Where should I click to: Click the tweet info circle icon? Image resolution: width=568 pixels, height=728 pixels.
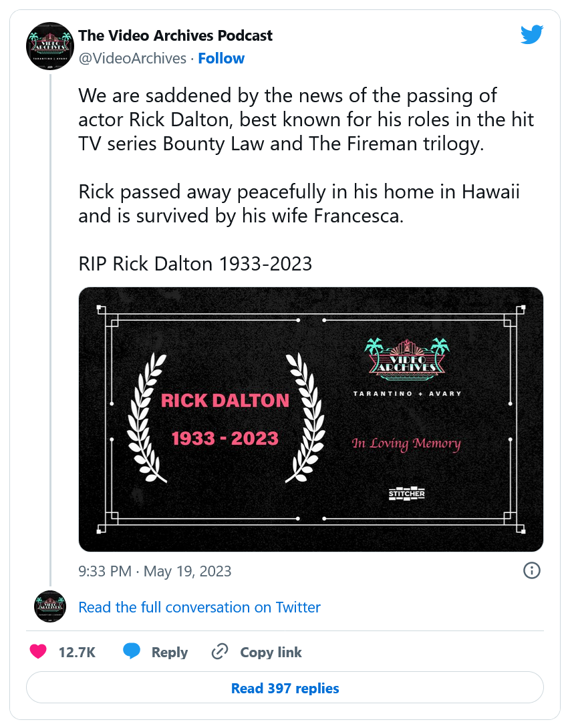point(532,570)
